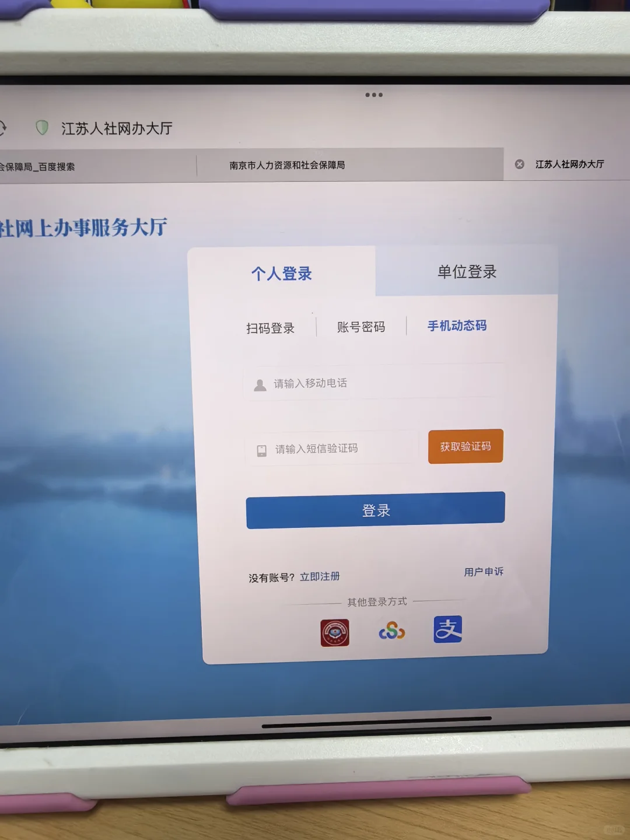Click the green shield icon in the address bar
Viewport: 630px width, 840px height.
point(41,128)
